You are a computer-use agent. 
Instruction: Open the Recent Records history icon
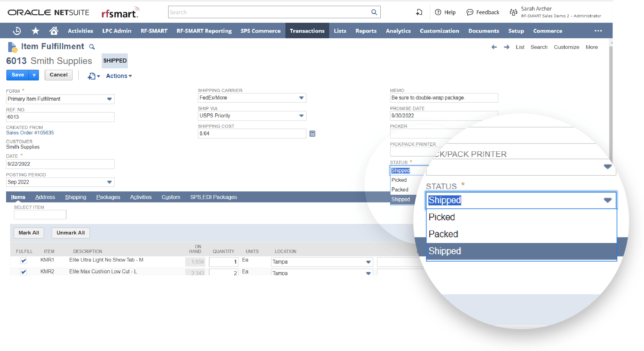pyautogui.click(x=16, y=30)
